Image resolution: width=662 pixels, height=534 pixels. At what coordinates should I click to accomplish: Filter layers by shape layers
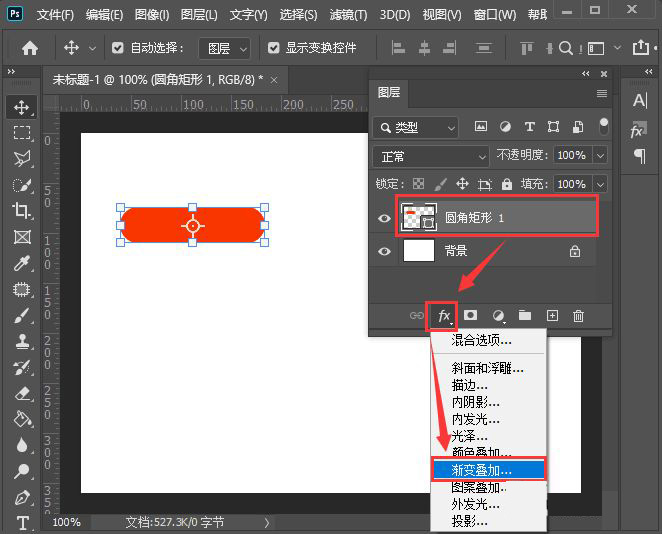(553, 126)
